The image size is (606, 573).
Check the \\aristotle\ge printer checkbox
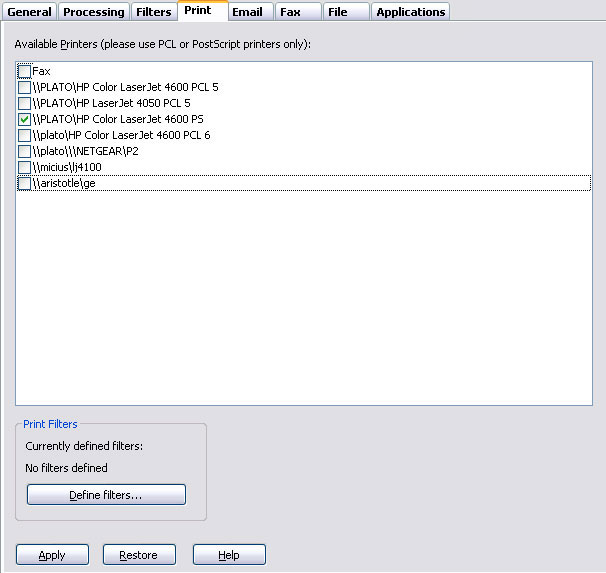(25, 184)
